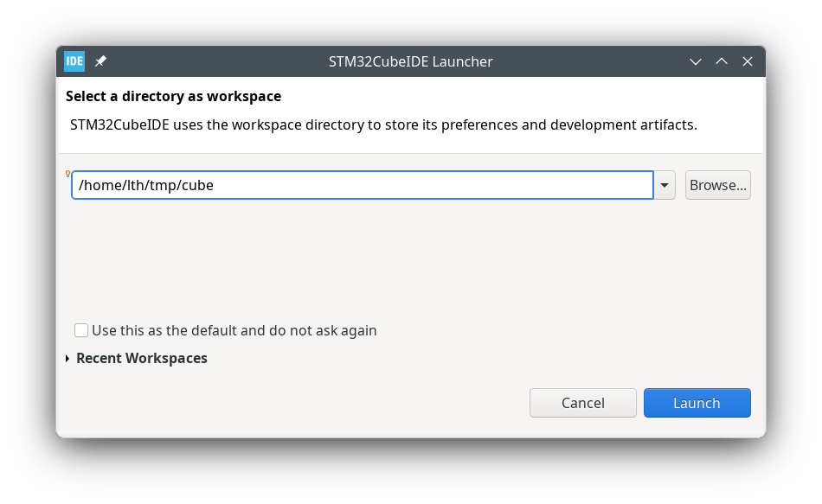Click the Browse... button
Viewport: 822px width, 504px height.
click(x=717, y=185)
